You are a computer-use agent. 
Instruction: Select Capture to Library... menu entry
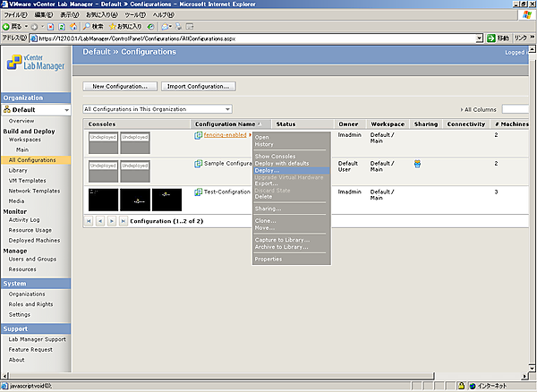(x=282, y=240)
